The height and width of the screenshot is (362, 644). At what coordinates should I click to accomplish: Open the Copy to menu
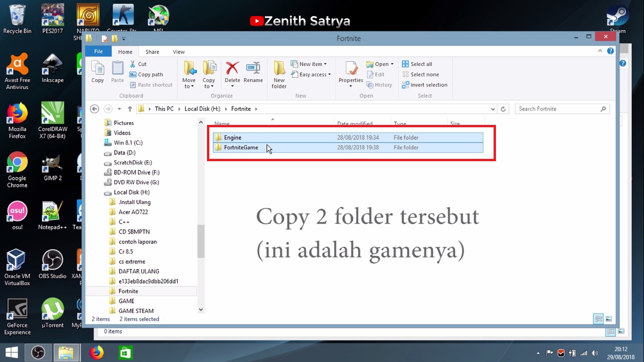tap(209, 75)
